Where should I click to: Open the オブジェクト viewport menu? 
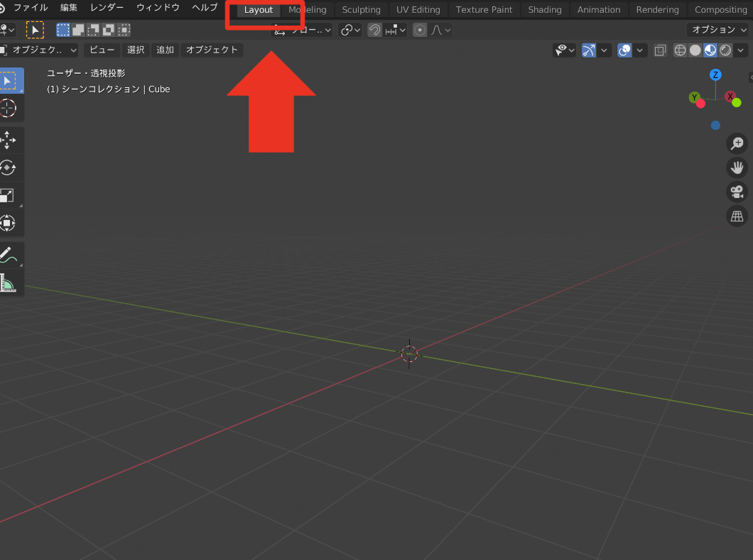tap(212, 50)
